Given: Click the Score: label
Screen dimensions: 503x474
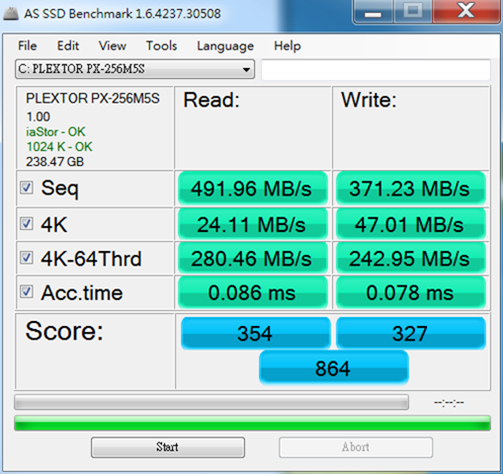Looking at the screenshot, I should tap(64, 331).
